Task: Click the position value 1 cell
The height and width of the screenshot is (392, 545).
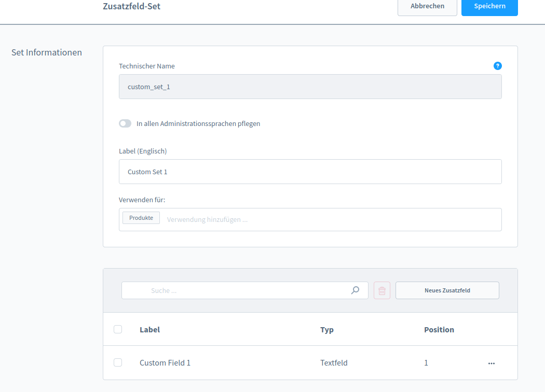Action: click(x=426, y=363)
